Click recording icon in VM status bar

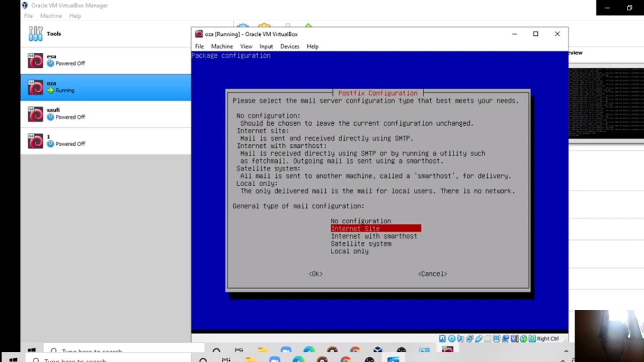(505, 338)
